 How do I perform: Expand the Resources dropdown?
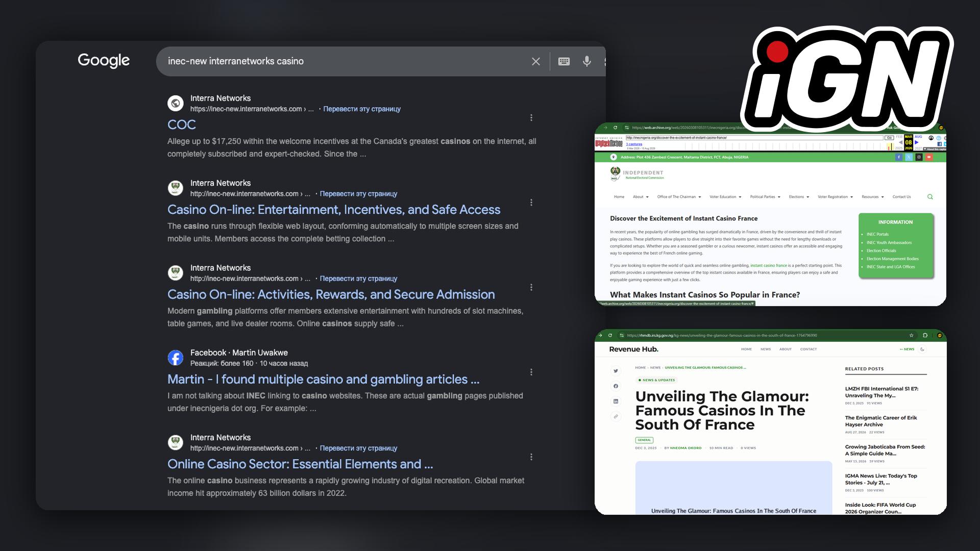pyautogui.click(x=872, y=197)
